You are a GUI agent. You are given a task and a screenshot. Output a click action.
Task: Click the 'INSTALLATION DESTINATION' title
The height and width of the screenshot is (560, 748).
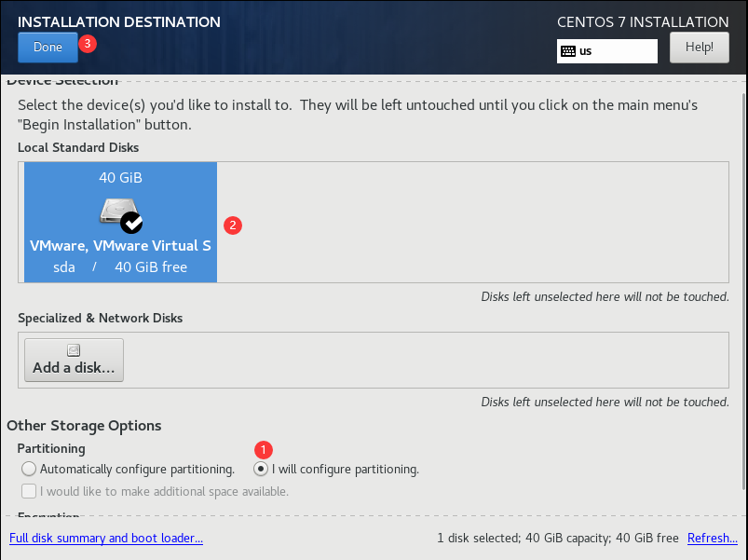point(119,22)
